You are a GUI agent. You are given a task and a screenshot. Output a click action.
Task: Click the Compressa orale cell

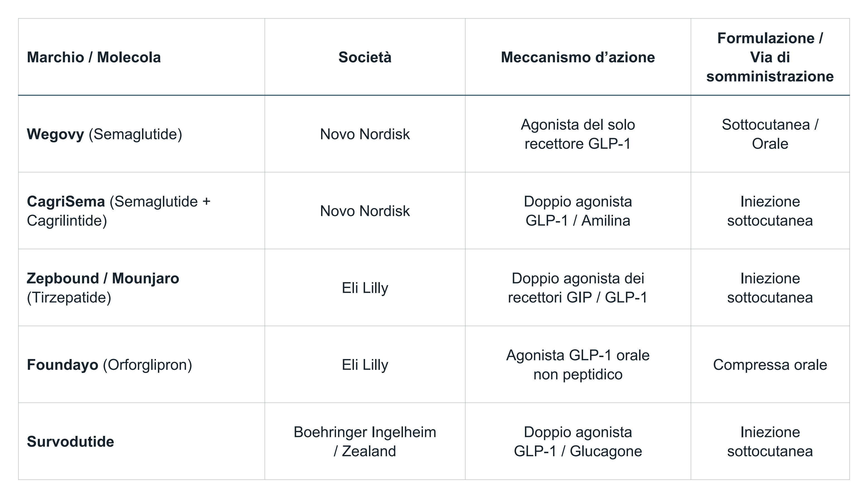[770, 365]
